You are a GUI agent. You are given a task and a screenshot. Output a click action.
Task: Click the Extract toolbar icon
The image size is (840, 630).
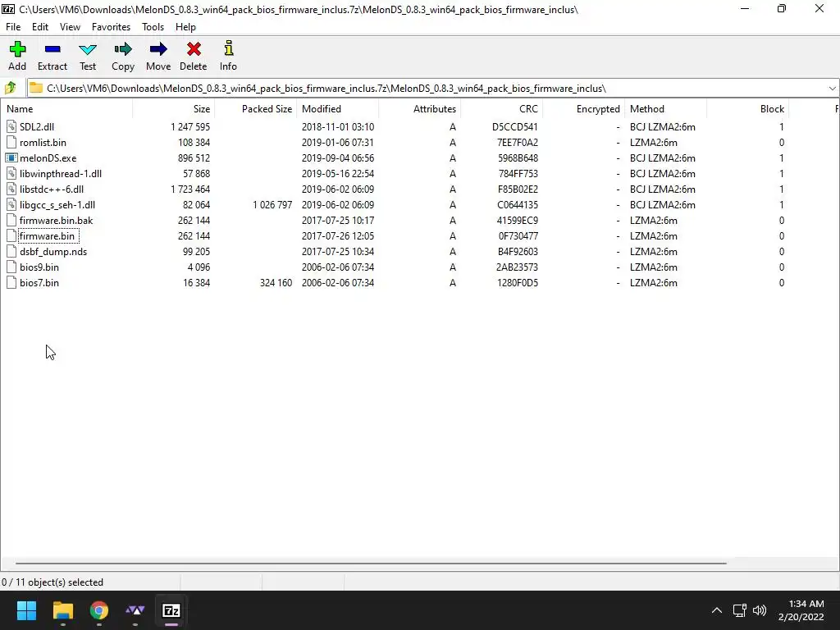[52, 49]
